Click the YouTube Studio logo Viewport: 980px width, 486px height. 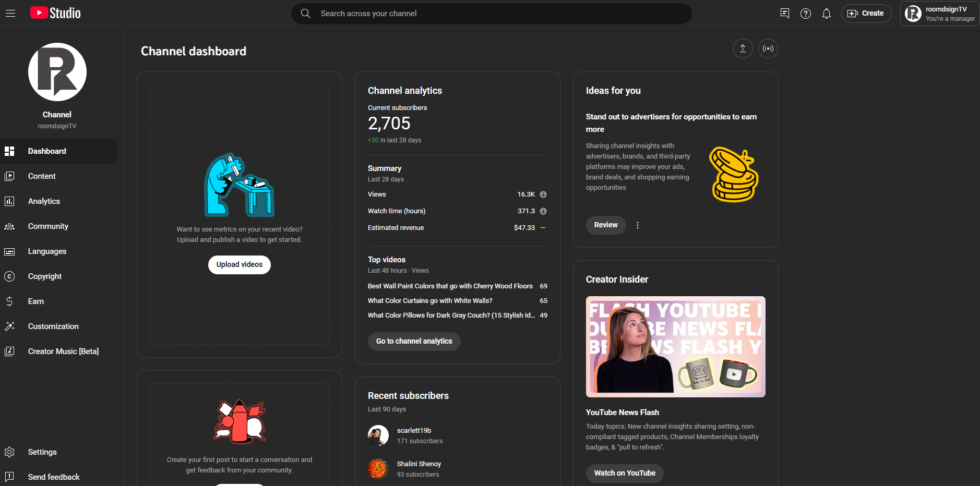(55, 13)
